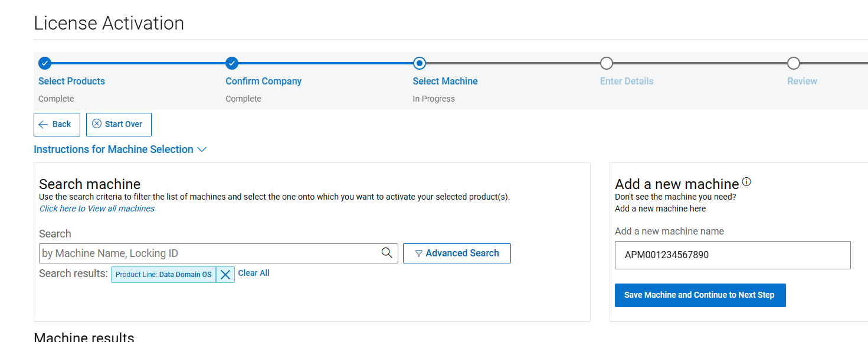Screen dimensions: 868x342
Task: Open the Click here to View all machines link
Action: tap(97, 209)
